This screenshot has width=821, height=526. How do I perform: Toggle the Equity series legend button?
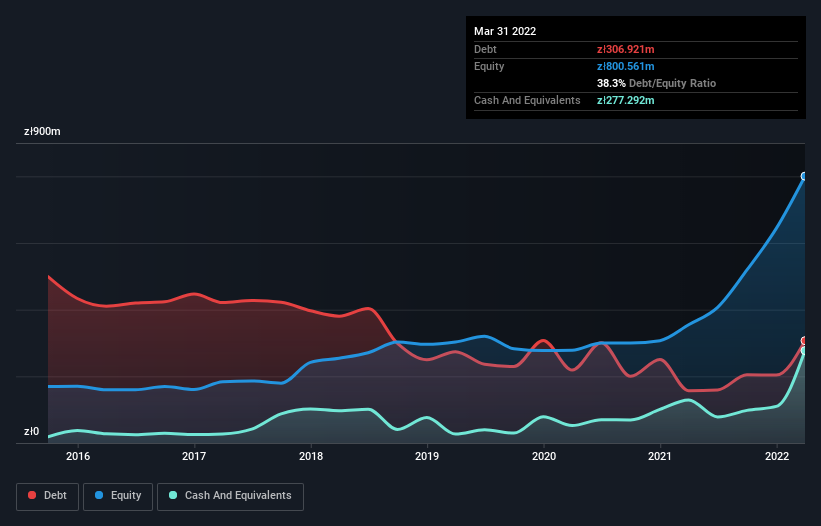click(118, 496)
